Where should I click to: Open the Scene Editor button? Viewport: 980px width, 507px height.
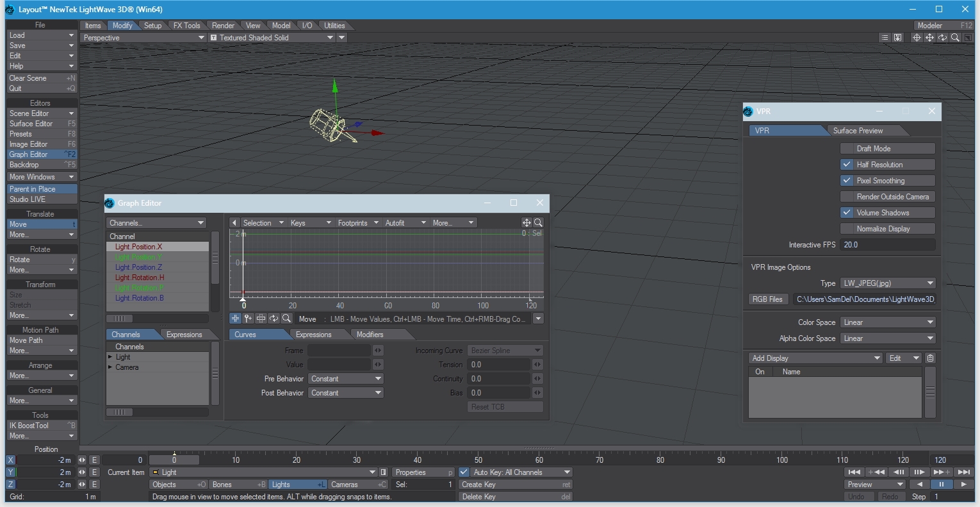pos(42,113)
